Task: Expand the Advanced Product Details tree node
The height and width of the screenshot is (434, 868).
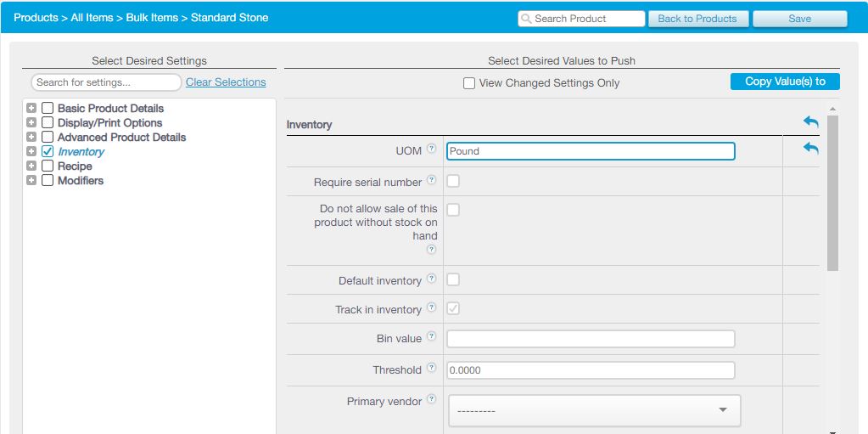Action: pyautogui.click(x=31, y=137)
